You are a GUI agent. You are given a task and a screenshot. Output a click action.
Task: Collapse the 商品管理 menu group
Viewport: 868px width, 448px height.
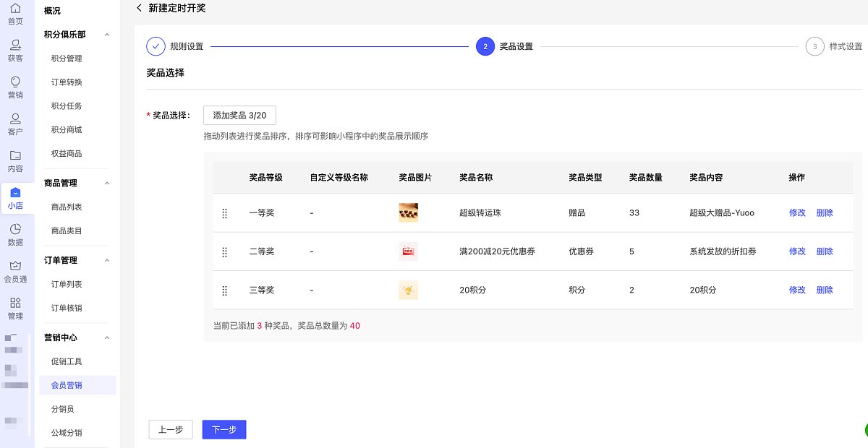[107, 184]
